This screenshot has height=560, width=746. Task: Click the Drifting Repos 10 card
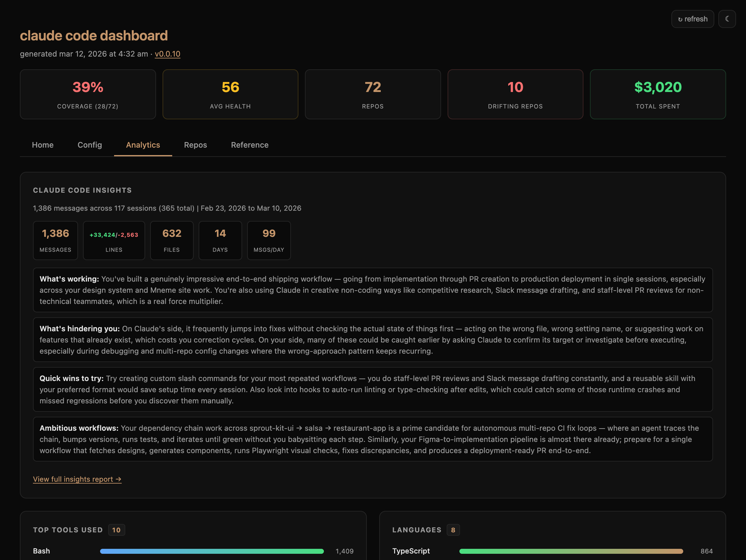click(515, 94)
